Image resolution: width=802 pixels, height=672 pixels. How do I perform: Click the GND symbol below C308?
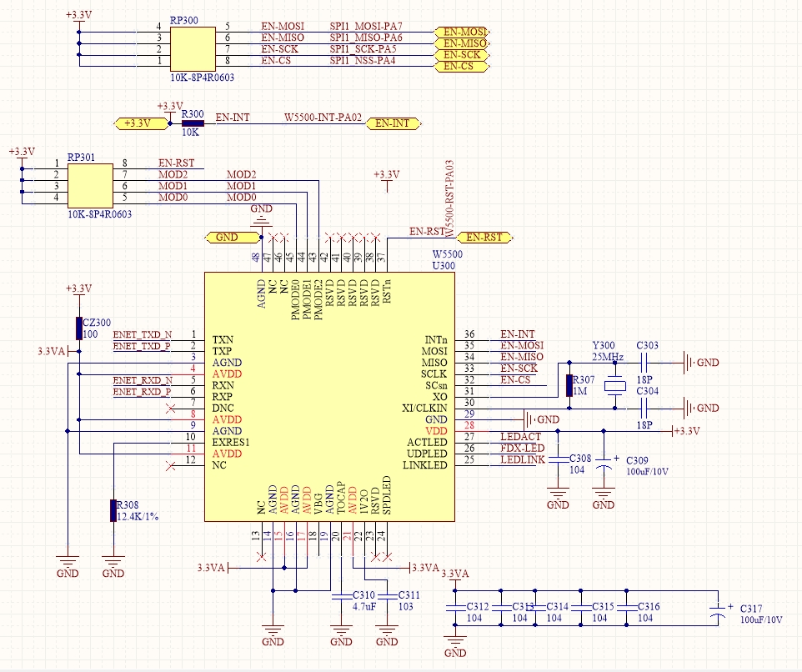click(x=558, y=499)
